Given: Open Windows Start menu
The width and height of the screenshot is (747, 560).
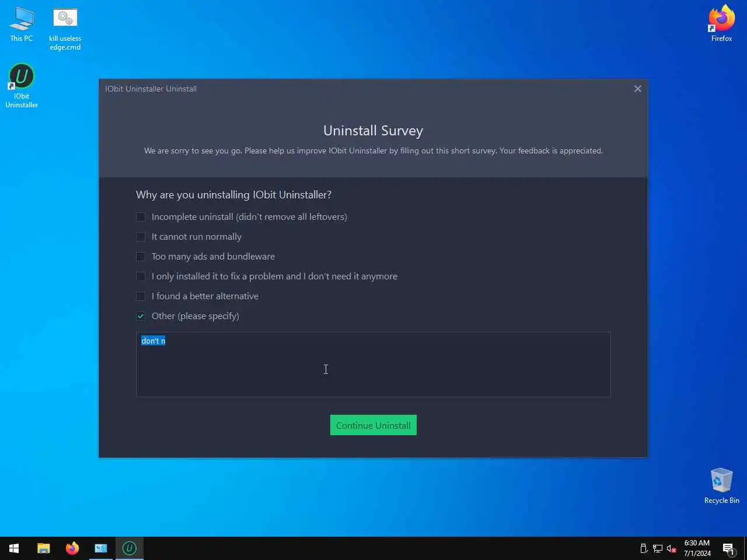Looking at the screenshot, I should click(14, 548).
